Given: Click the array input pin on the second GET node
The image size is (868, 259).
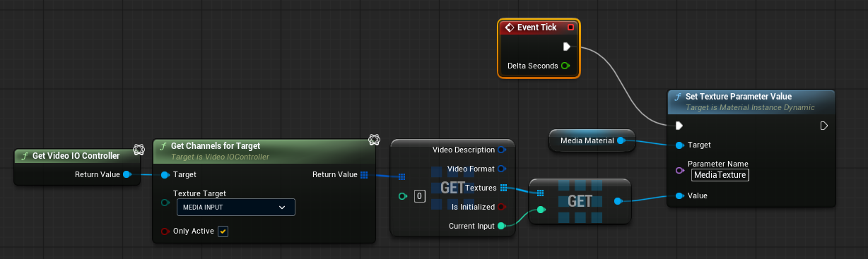Looking at the screenshot, I should point(540,193).
